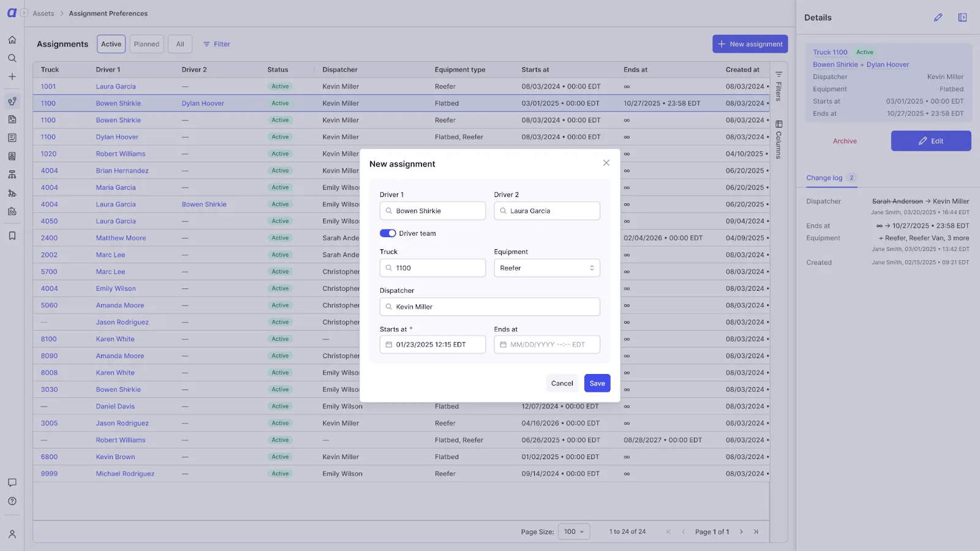
Task: Click the calendar icon in Starts at field
Action: click(388, 345)
